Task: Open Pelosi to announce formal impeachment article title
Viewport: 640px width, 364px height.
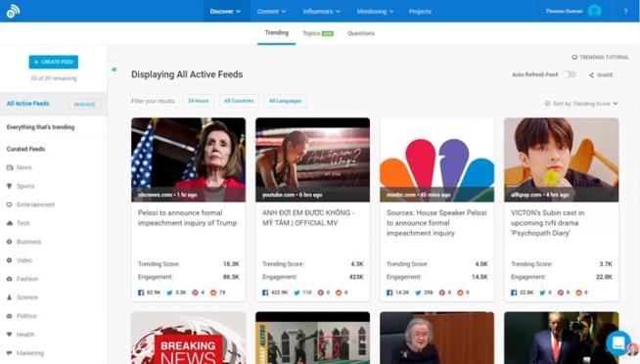Action: pos(187,218)
